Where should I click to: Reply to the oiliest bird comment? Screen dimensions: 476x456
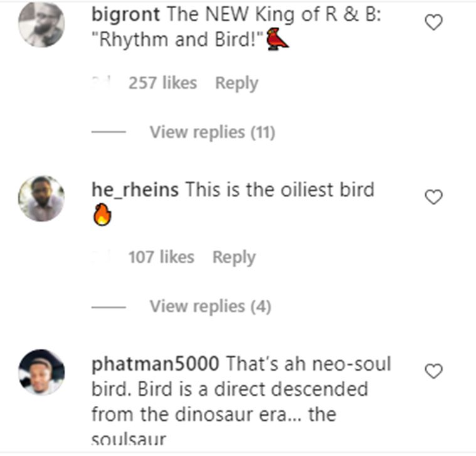pyautogui.click(x=234, y=257)
